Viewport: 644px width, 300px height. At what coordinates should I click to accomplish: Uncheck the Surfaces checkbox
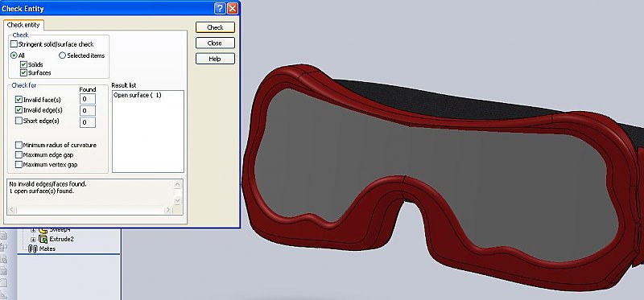pyautogui.click(x=23, y=72)
